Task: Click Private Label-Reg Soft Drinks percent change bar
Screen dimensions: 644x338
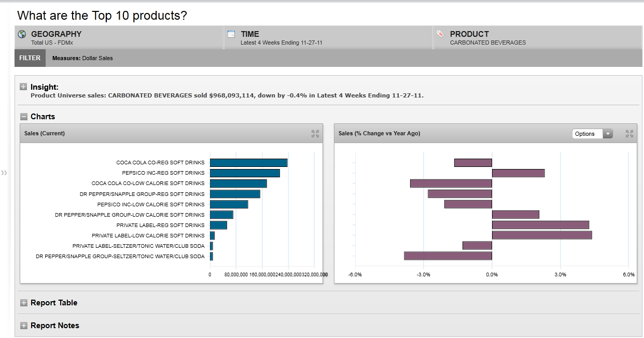Action: 540,225
